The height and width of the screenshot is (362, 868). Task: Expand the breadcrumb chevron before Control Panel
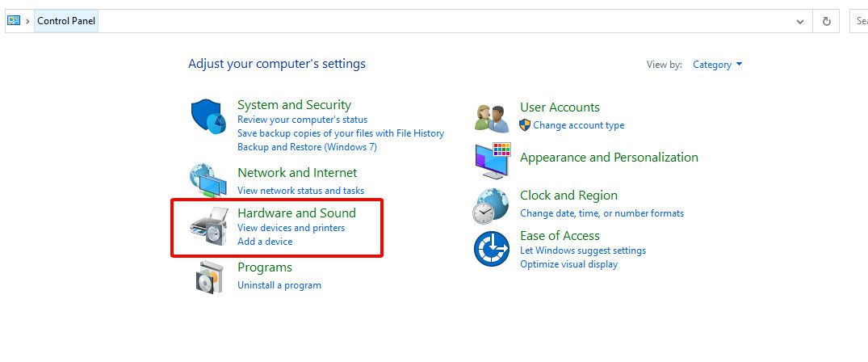pyautogui.click(x=27, y=21)
